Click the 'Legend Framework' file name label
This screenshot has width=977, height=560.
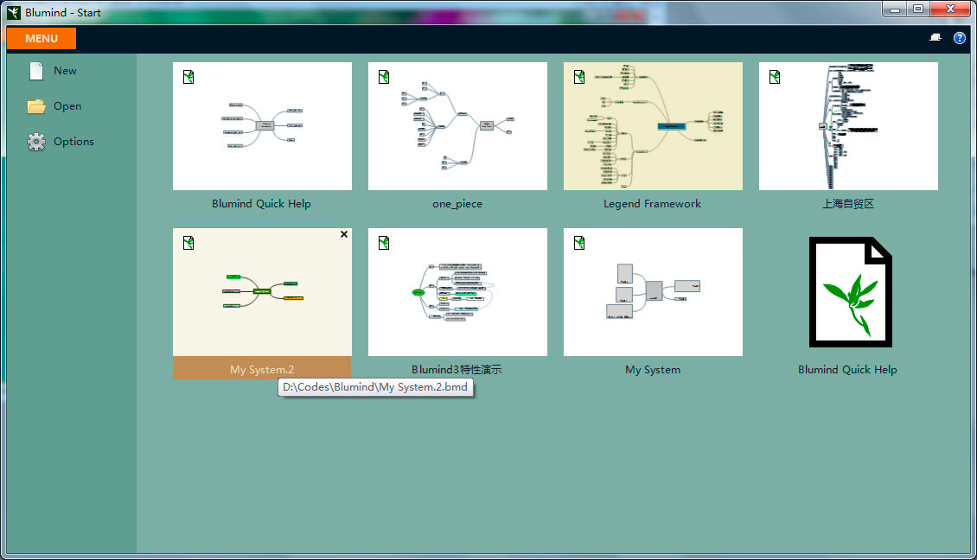click(653, 204)
